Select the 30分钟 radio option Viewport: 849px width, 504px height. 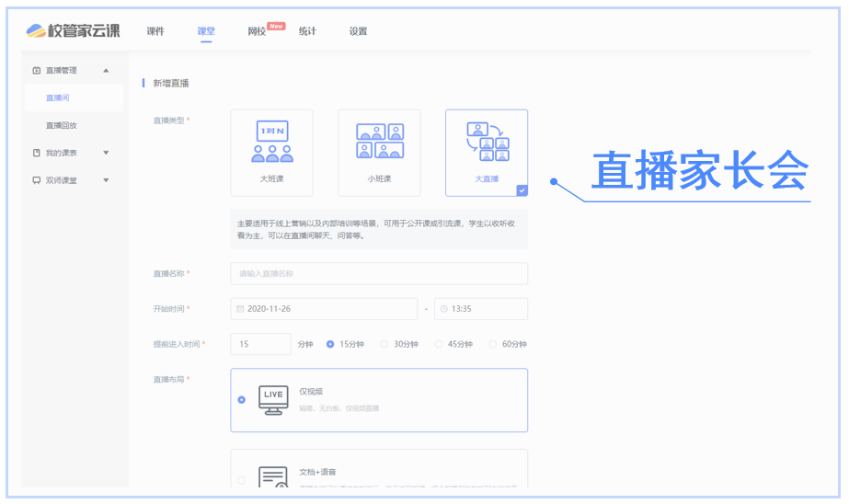pos(384,344)
